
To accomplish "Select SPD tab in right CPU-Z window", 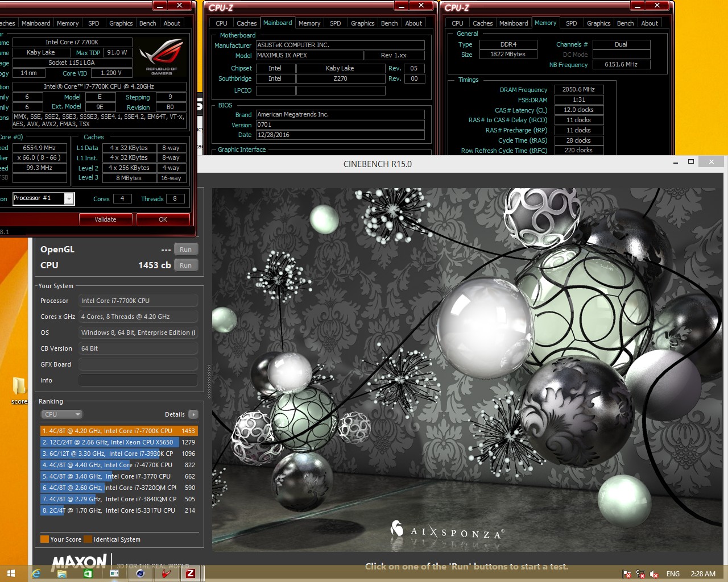I will (572, 23).
